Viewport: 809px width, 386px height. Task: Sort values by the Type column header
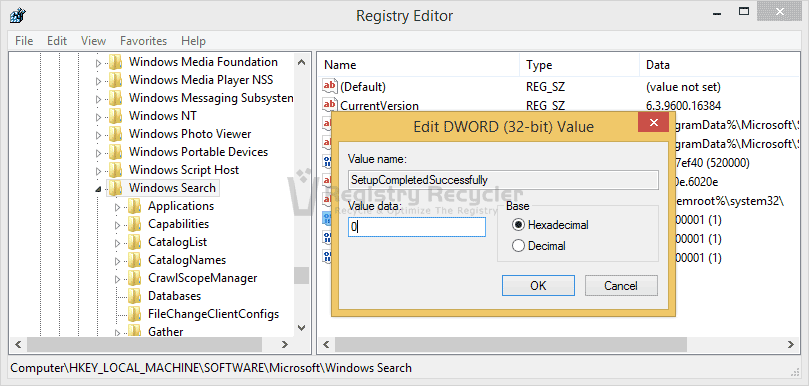579,65
